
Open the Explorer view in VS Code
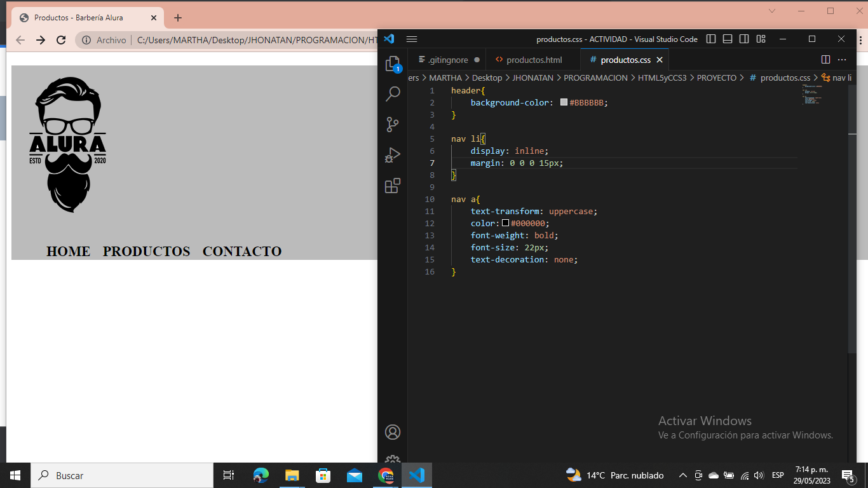tap(393, 64)
